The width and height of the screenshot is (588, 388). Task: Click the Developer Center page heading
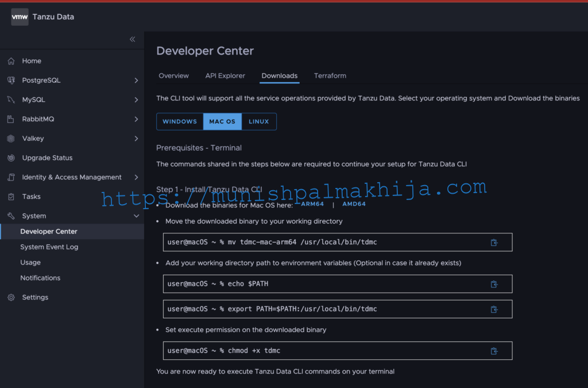205,51
